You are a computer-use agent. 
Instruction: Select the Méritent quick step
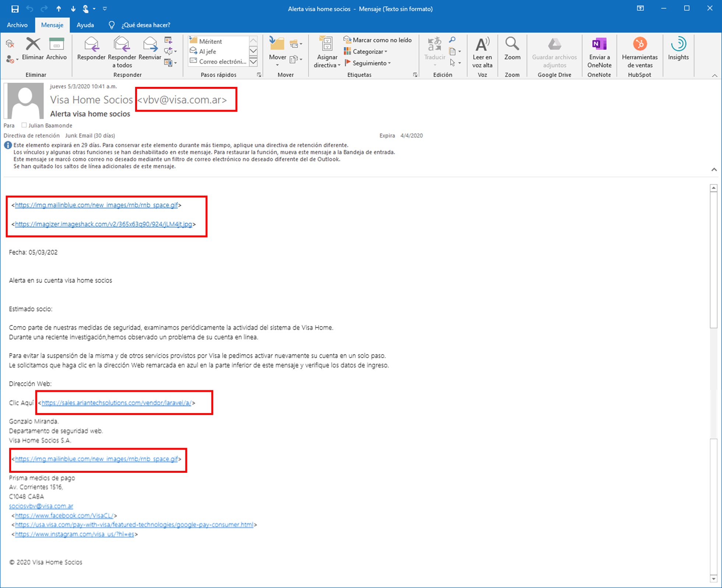pyautogui.click(x=218, y=41)
